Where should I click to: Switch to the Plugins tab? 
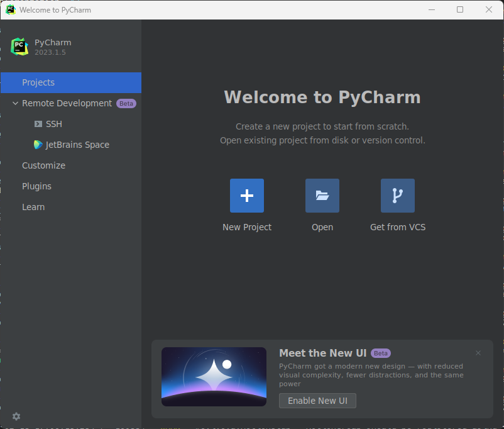tap(71, 186)
